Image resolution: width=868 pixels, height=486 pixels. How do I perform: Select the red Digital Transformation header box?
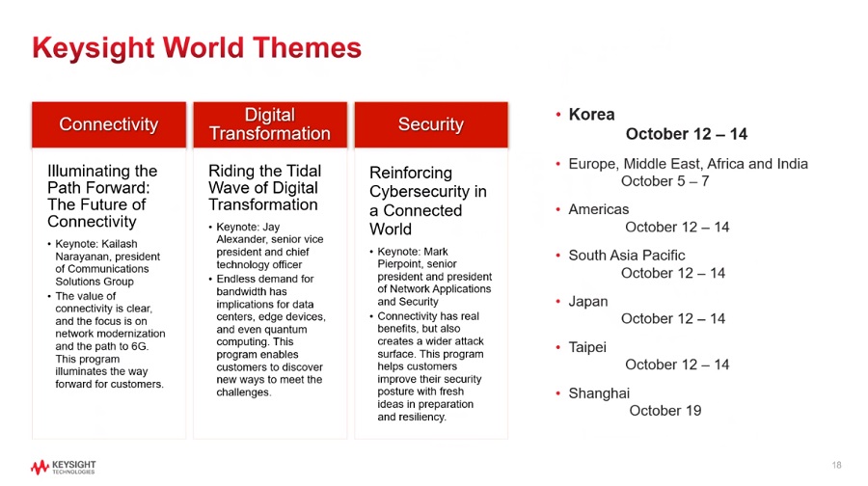tap(270, 124)
